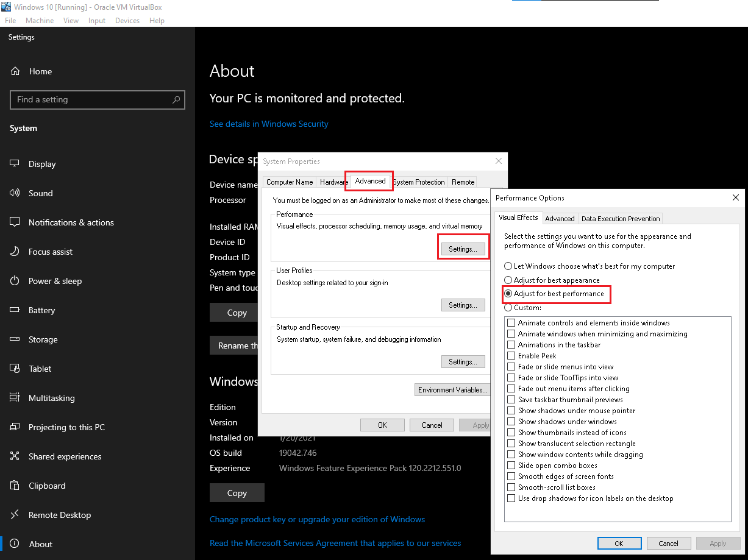Open the Microsoft Services Agreement link
Screen dimensions: 748x560
pos(335,543)
